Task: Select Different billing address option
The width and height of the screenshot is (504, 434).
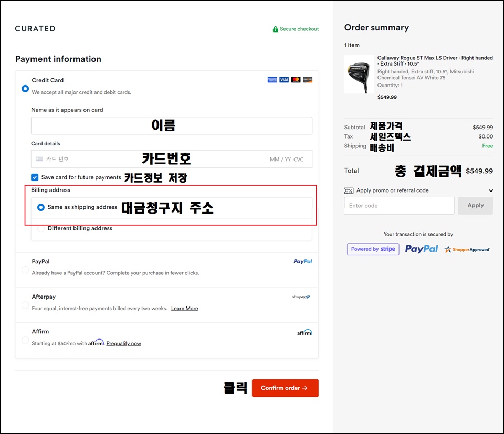Action: click(41, 228)
